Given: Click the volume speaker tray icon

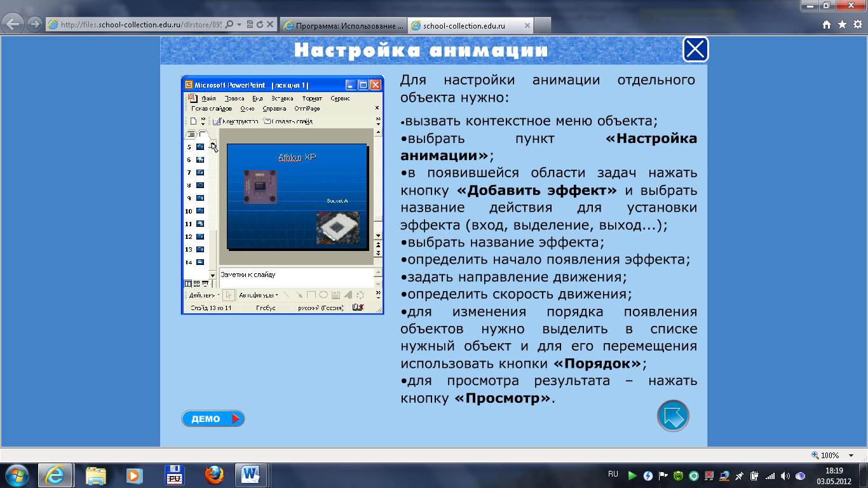Looking at the screenshot, I should 785,475.
